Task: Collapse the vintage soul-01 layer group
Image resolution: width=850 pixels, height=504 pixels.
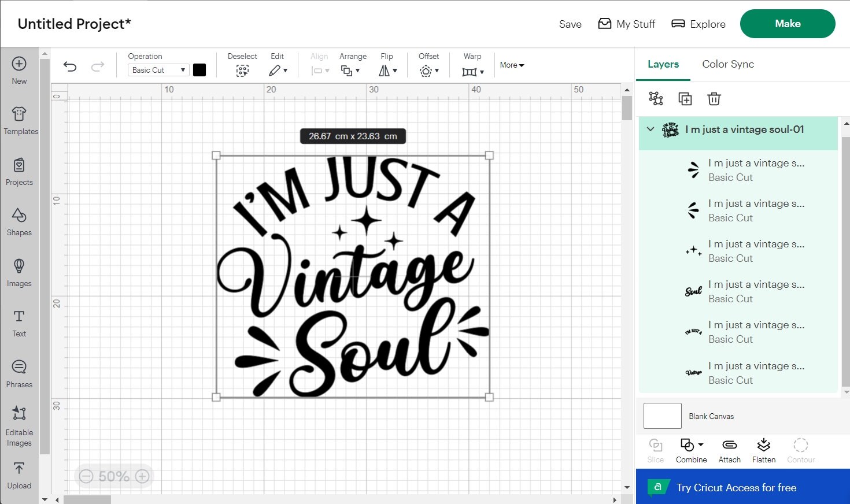Action: [x=650, y=129]
